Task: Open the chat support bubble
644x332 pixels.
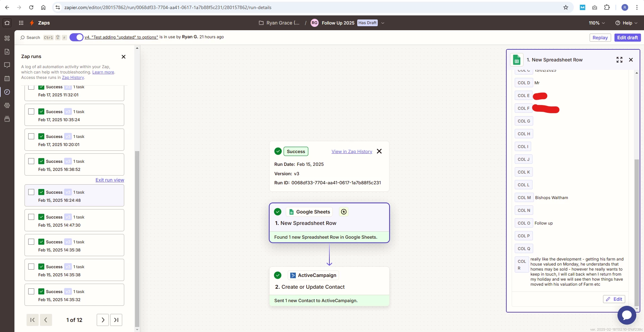Action: [627, 315]
